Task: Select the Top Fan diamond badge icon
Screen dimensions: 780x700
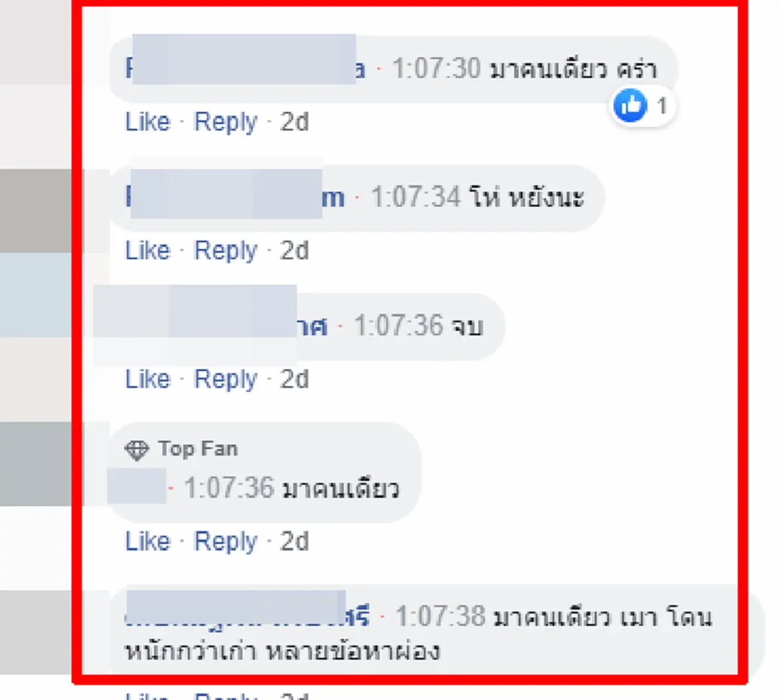Action: (x=138, y=448)
